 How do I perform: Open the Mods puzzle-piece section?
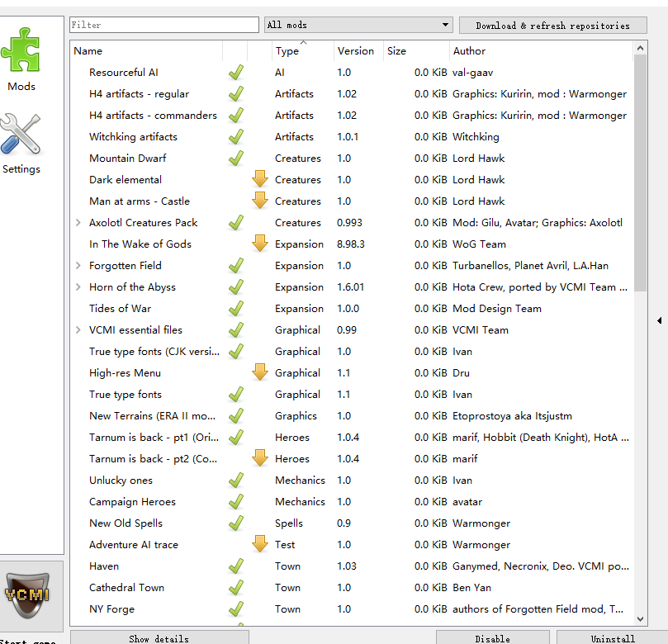pos(21,59)
